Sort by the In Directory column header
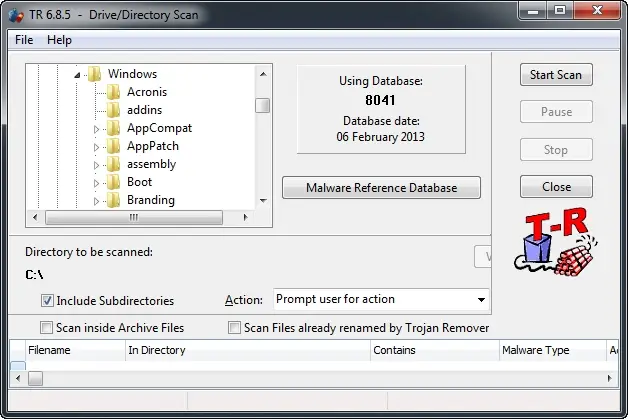 (x=248, y=350)
